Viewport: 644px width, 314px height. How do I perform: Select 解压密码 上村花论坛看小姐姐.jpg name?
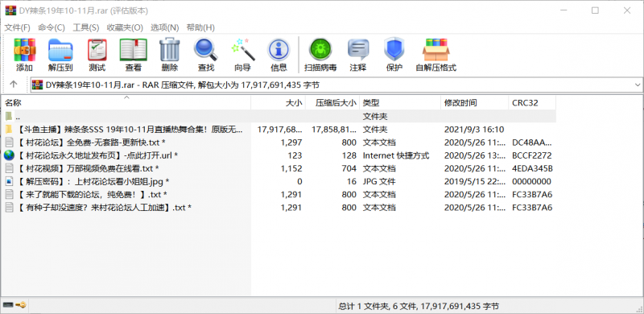point(93,181)
